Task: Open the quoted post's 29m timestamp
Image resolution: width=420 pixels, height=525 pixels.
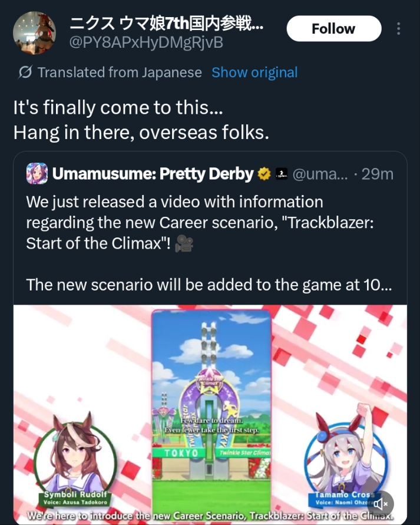Action: 377,174
